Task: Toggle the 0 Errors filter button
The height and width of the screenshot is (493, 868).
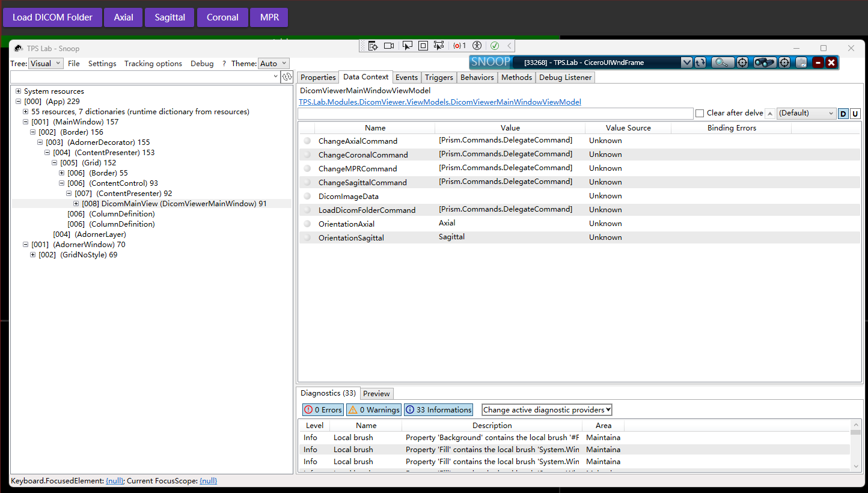Action: (x=323, y=410)
